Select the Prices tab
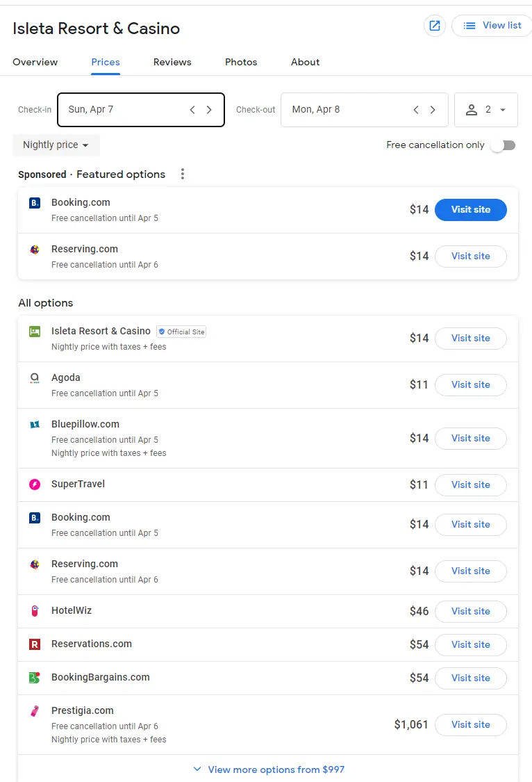This screenshot has height=782, width=532. (106, 62)
